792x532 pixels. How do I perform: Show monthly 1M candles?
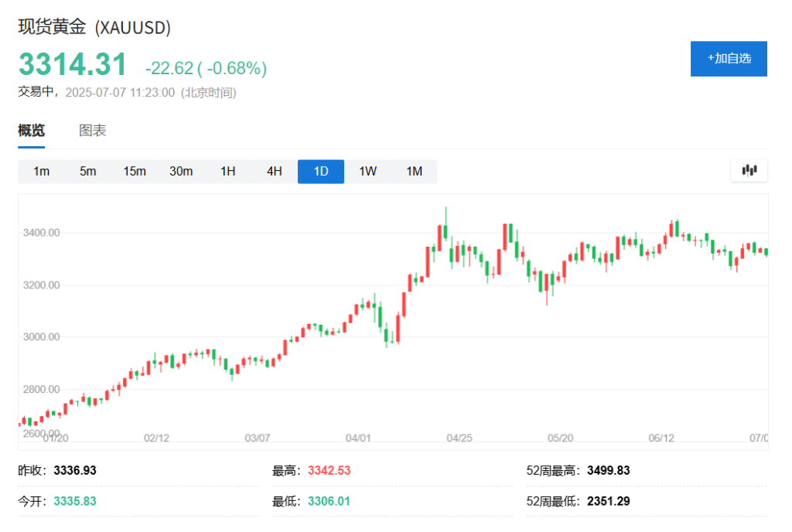[x=415, y=172]
